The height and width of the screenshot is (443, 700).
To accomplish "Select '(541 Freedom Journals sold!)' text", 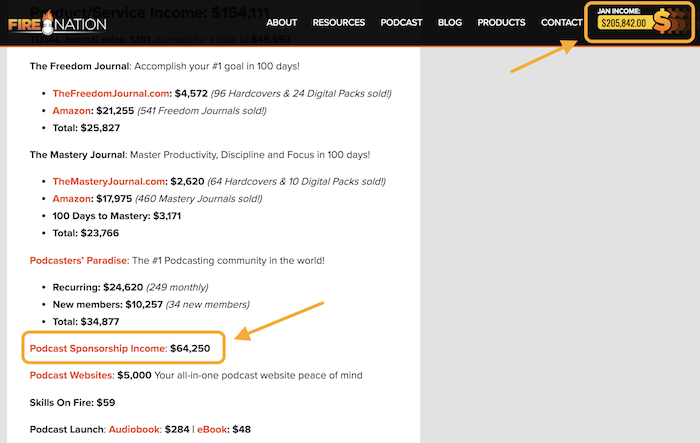I will [202, 111].
